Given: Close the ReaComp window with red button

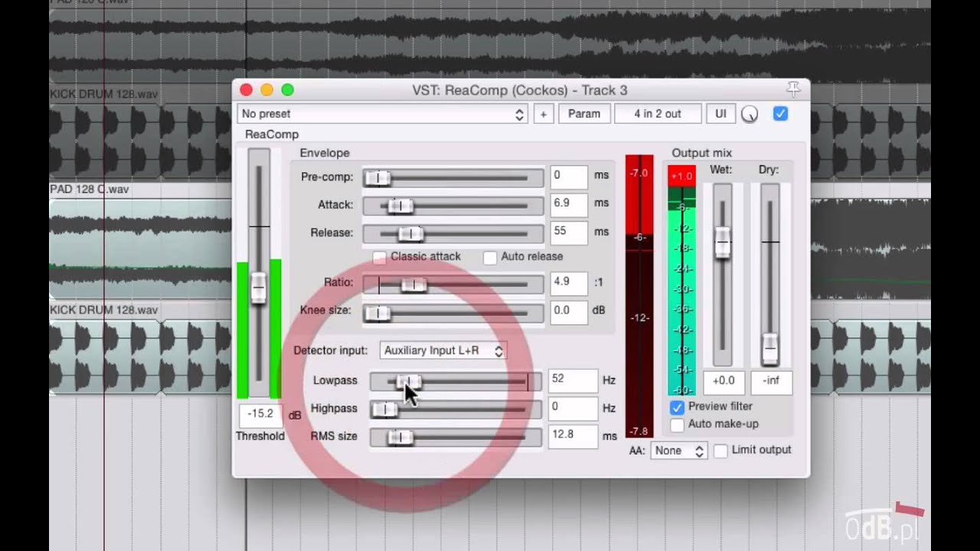Looking at the screenshot, I should [x=246, y=90].
